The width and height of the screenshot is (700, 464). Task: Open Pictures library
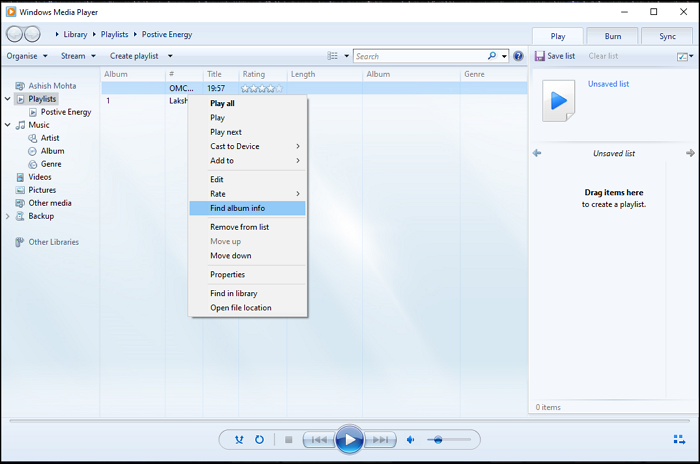[42, 190]
